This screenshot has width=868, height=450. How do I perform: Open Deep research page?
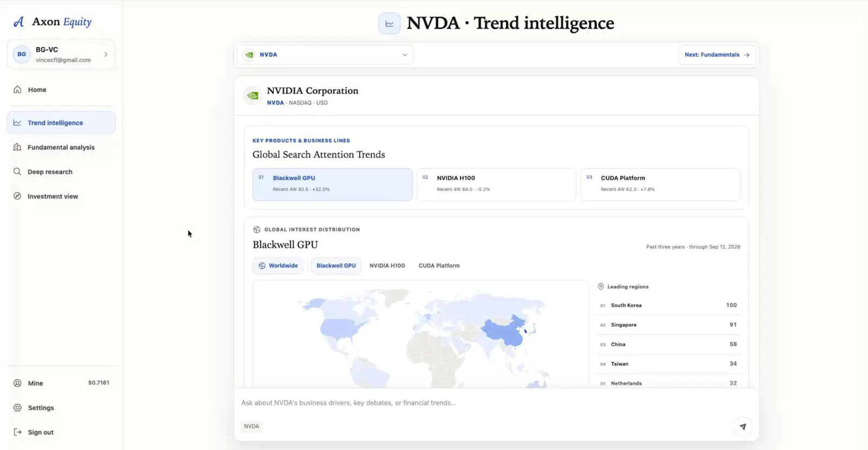tap(61, 172)
